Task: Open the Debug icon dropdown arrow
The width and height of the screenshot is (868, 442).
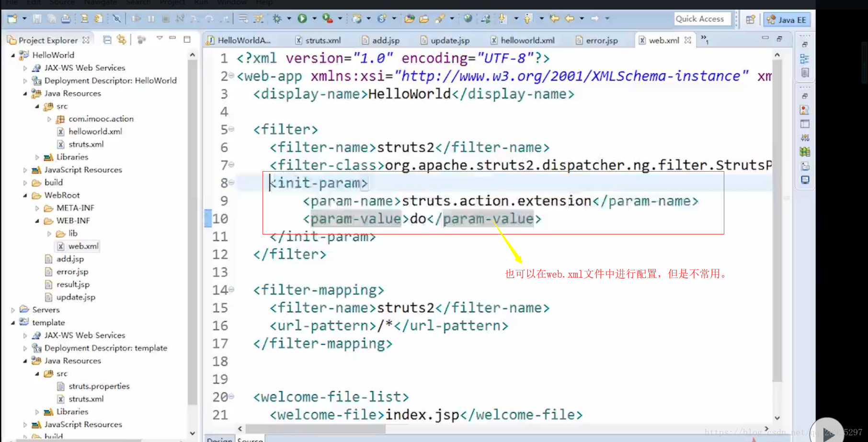Action: coord(289,19)
